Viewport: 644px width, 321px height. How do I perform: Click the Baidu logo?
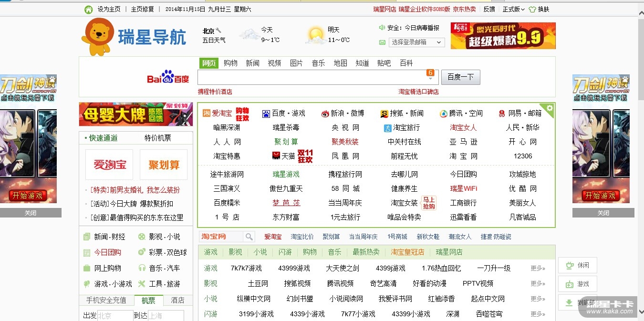[168, 77]
